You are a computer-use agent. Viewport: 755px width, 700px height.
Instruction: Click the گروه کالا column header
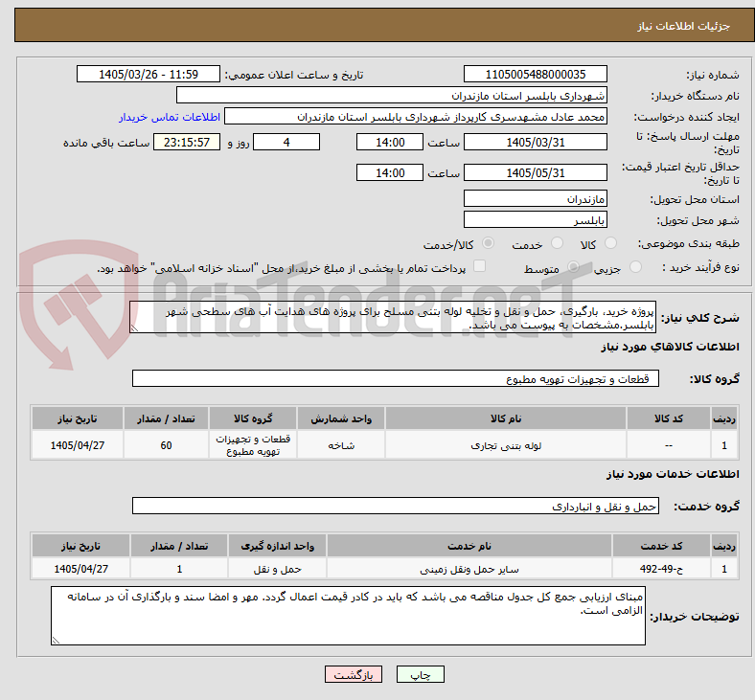(x=253, y=418)
